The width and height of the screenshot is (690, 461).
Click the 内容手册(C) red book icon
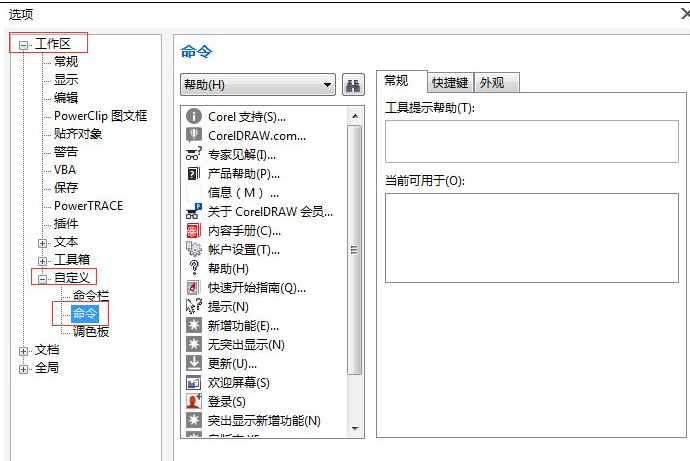coord(194,230)
